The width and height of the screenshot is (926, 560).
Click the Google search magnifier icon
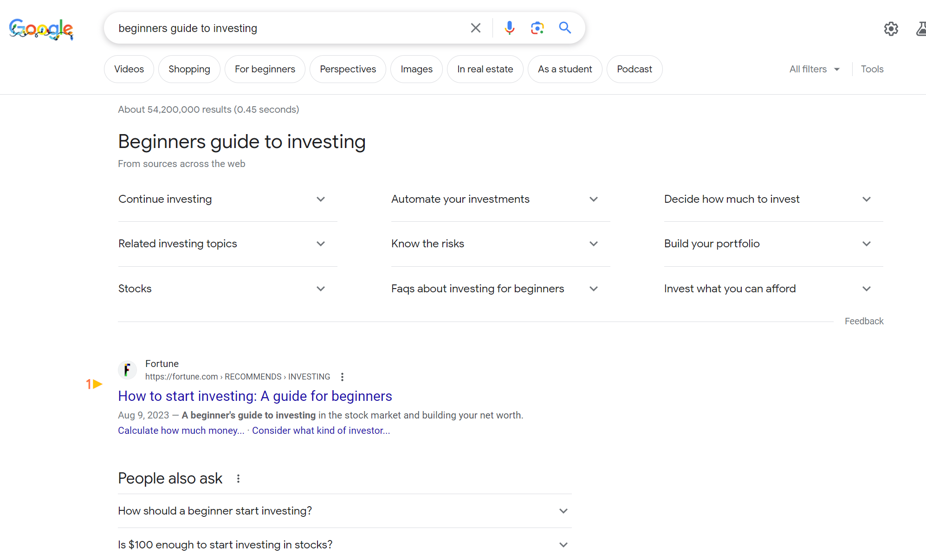pos(564,28)
